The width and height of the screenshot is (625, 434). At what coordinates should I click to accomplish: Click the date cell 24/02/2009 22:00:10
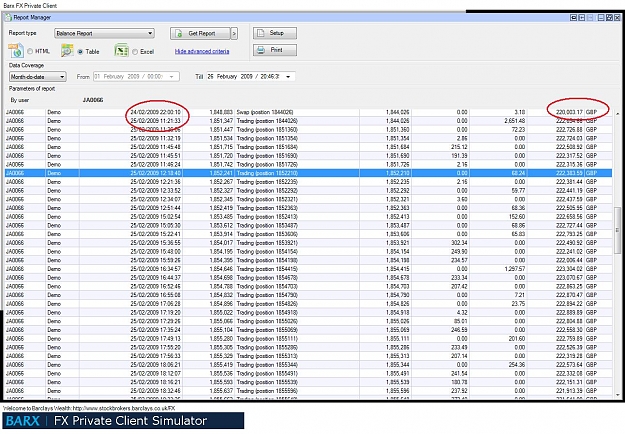coord(155,112)
